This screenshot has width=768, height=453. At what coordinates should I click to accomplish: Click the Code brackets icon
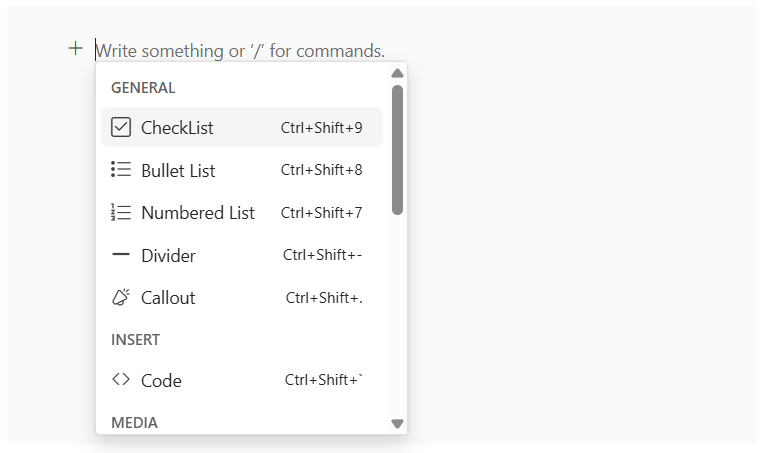(121, 380)
